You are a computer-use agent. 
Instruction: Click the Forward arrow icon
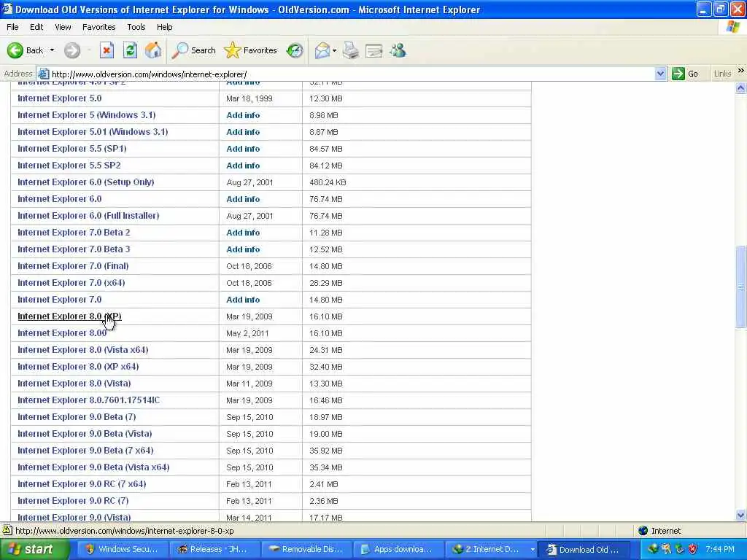[x=72, y=50]
